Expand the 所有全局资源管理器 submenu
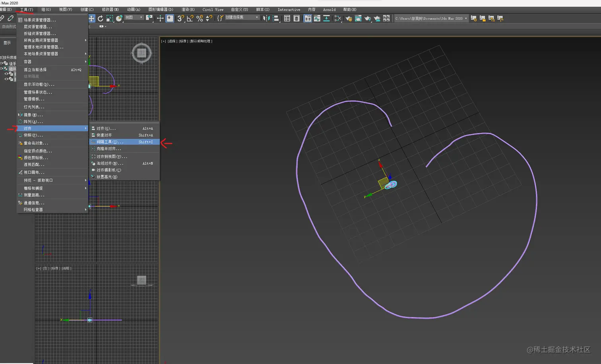 click(52, 40)
